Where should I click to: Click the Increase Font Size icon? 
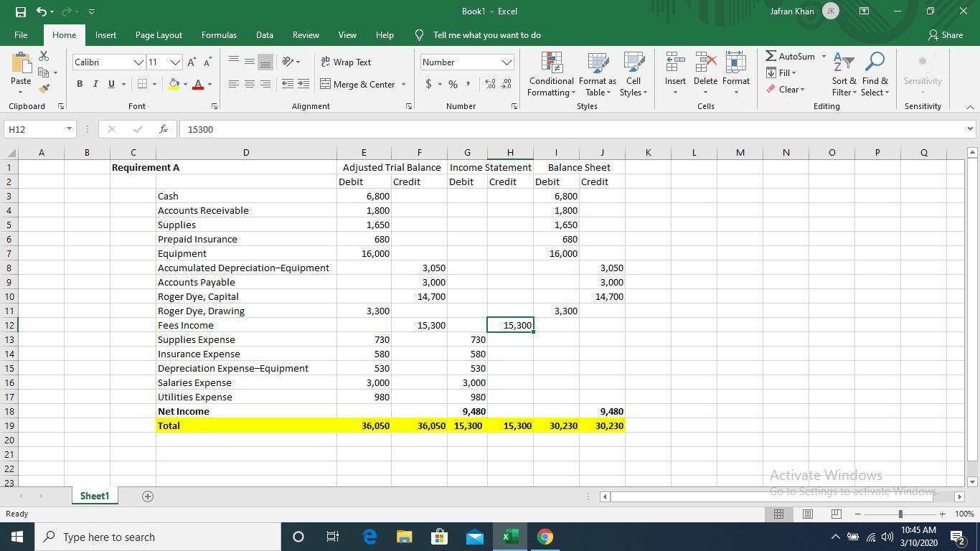[x=192, y=62]
